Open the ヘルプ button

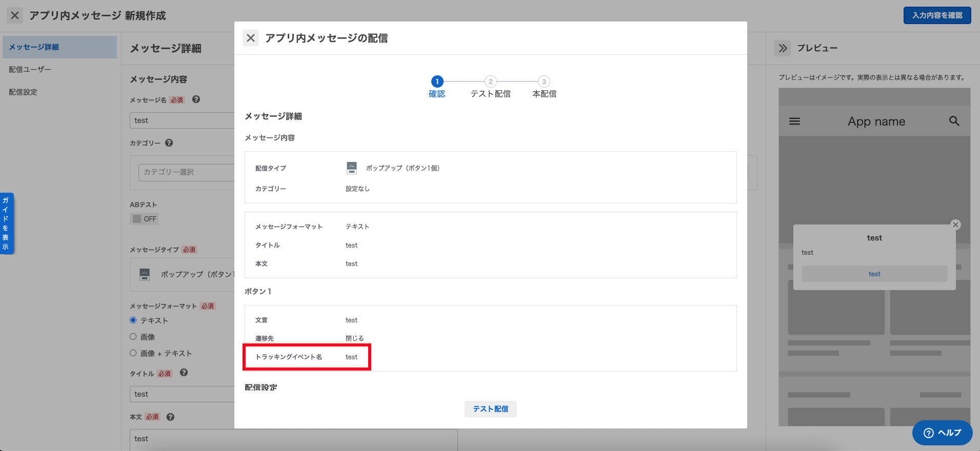942,433
